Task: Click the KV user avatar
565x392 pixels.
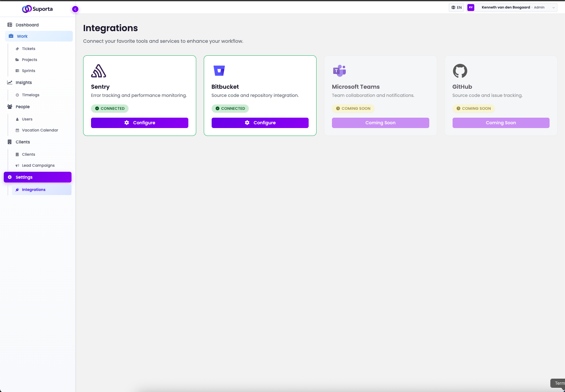Action: click(x=471, y=8)
